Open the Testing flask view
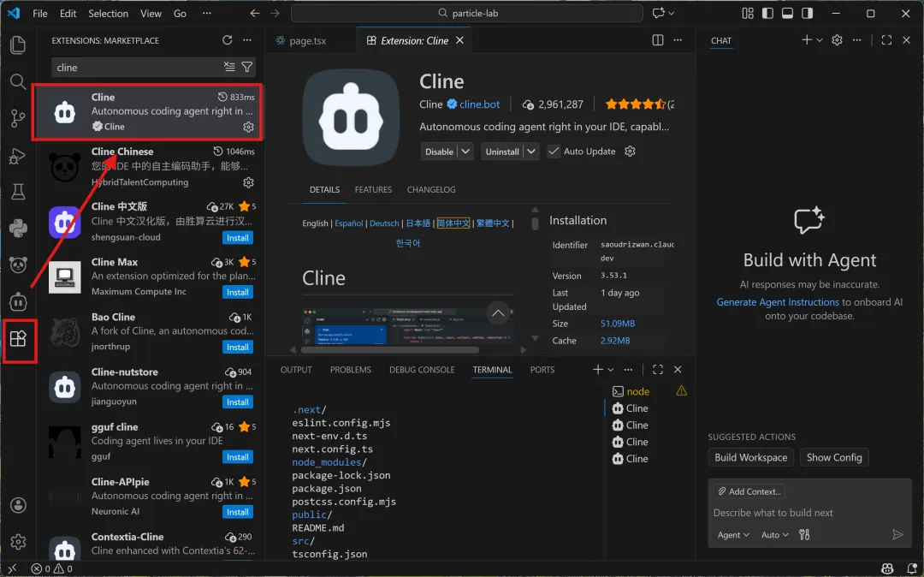924x577 pixels. [x=18, y=192]
